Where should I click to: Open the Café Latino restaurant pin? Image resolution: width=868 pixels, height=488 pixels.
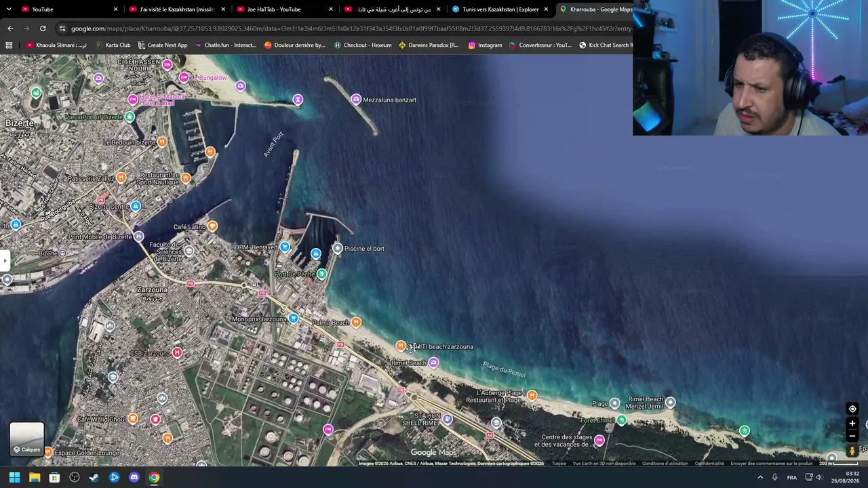(x=212, y=226)
